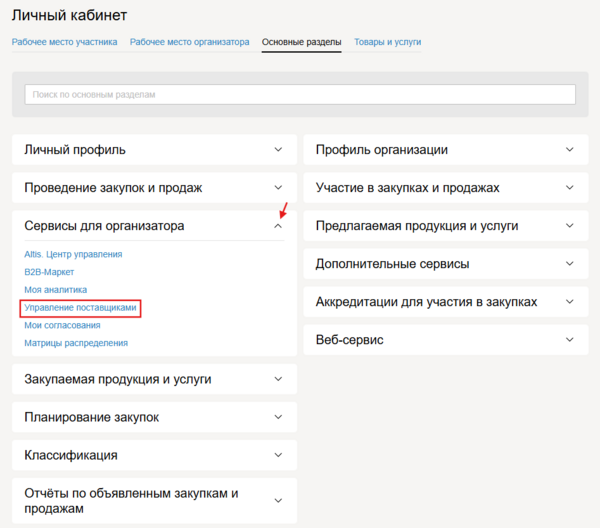Collapse the Сервисы для организатора chevron
600x528 pixels.
278,226
